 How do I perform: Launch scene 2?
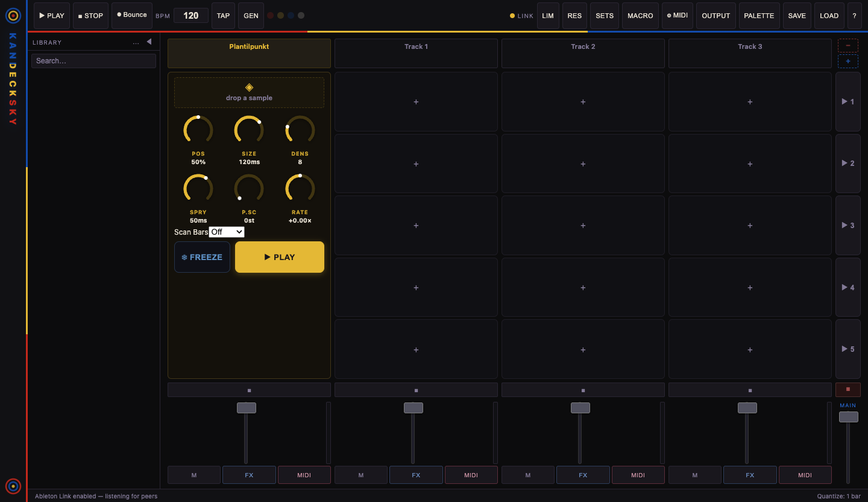tap(848, 164)
